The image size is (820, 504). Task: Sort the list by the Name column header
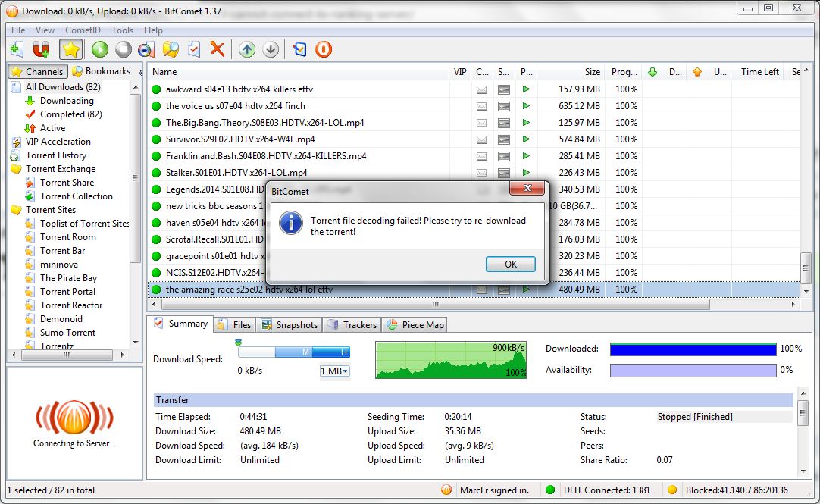pyautogui.click(x=298, y=72)
